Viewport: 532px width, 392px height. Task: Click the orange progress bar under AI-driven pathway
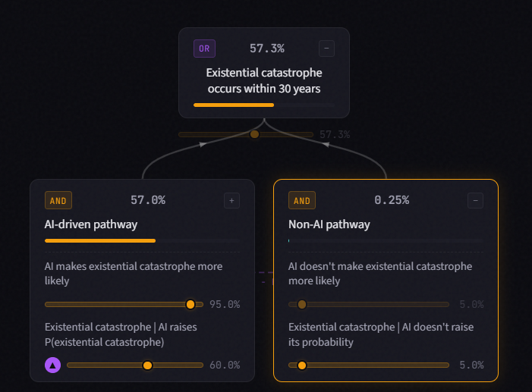[x=100, y=241]
